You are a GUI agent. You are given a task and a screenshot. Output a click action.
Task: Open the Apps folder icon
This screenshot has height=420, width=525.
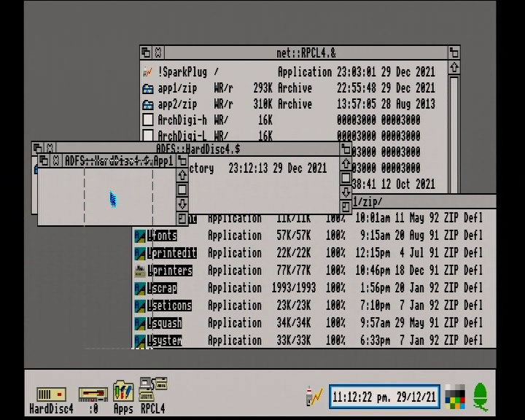[123, 391]
